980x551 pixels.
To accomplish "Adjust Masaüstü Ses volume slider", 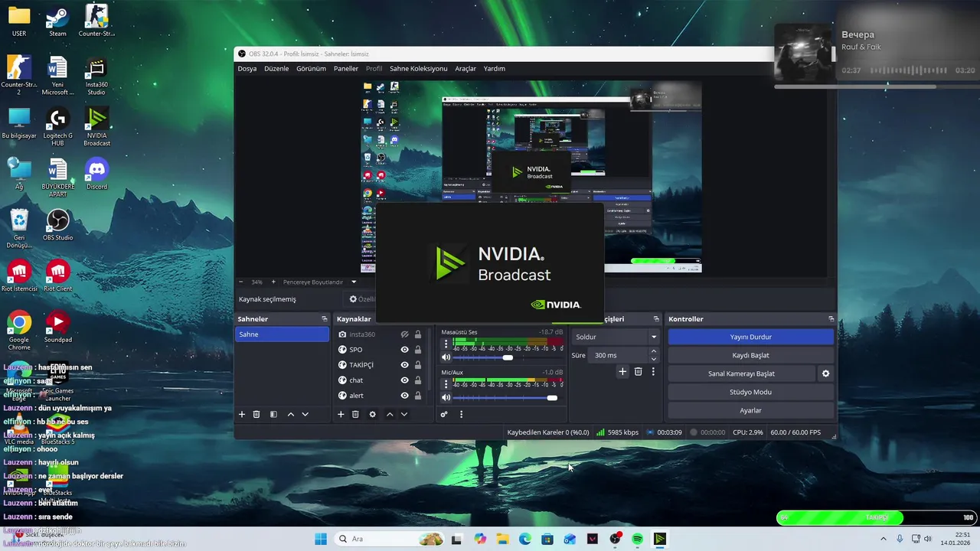I will tap(507, 357).
